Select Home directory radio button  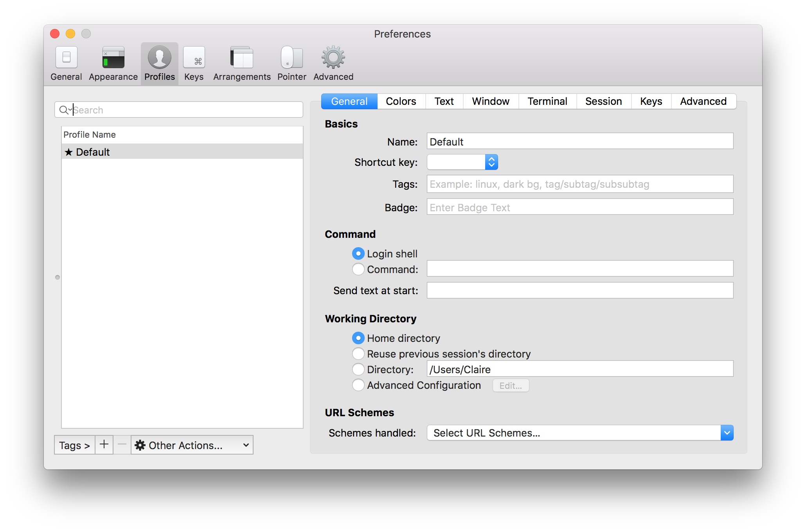coord(356,338)
